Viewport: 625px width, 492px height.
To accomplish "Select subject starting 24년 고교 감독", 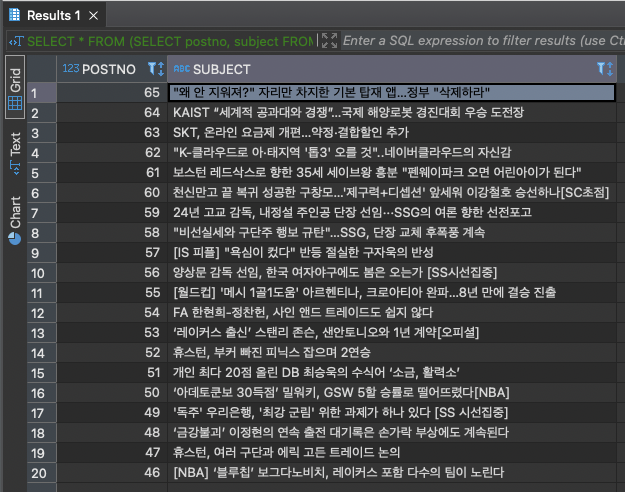I will coord(392,213).
